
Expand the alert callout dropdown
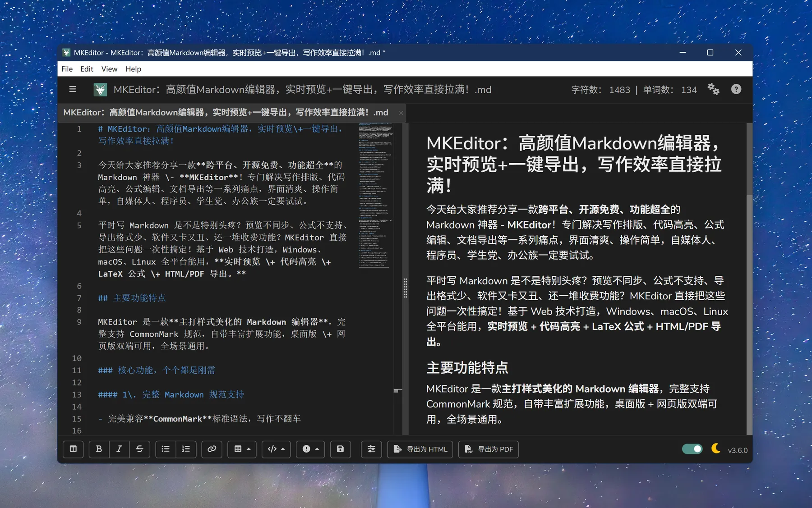310,449
